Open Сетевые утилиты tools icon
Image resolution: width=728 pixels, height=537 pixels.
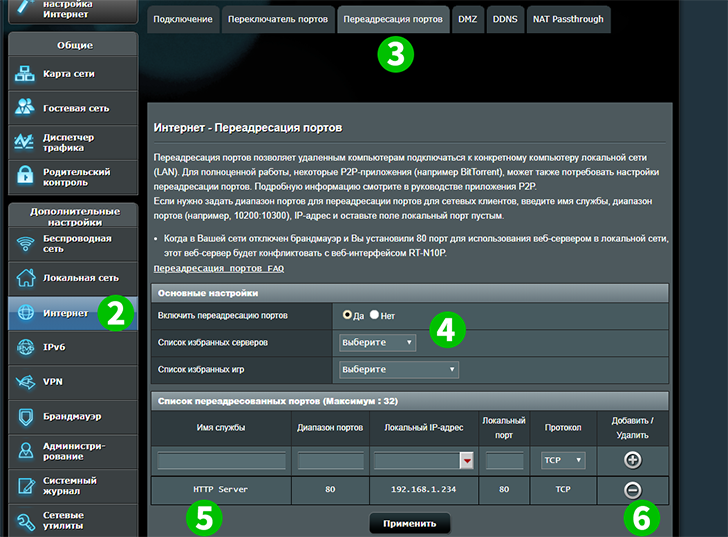[26, 521]
